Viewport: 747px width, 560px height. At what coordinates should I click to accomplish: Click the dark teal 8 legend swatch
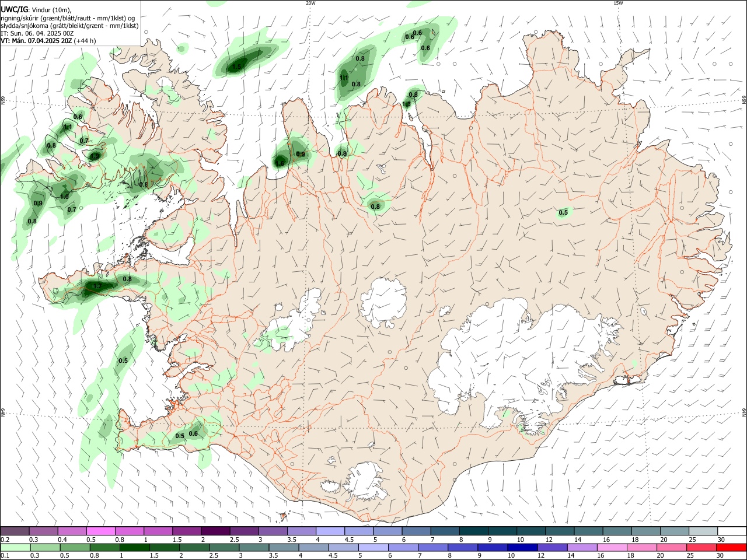pyautogui.click(x=473, y=531)
